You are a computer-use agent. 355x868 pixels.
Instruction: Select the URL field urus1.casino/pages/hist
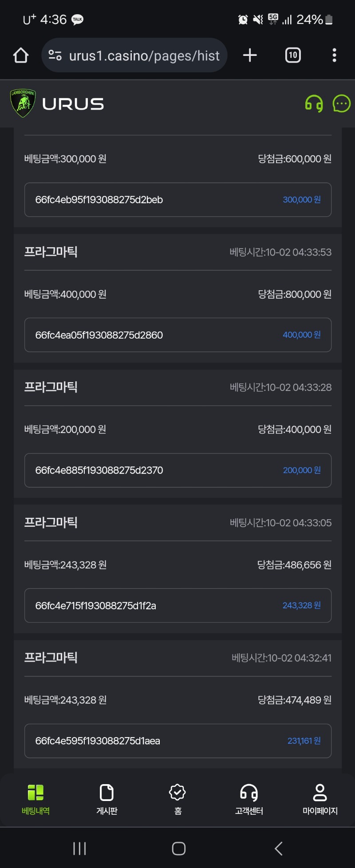[144, 56]
